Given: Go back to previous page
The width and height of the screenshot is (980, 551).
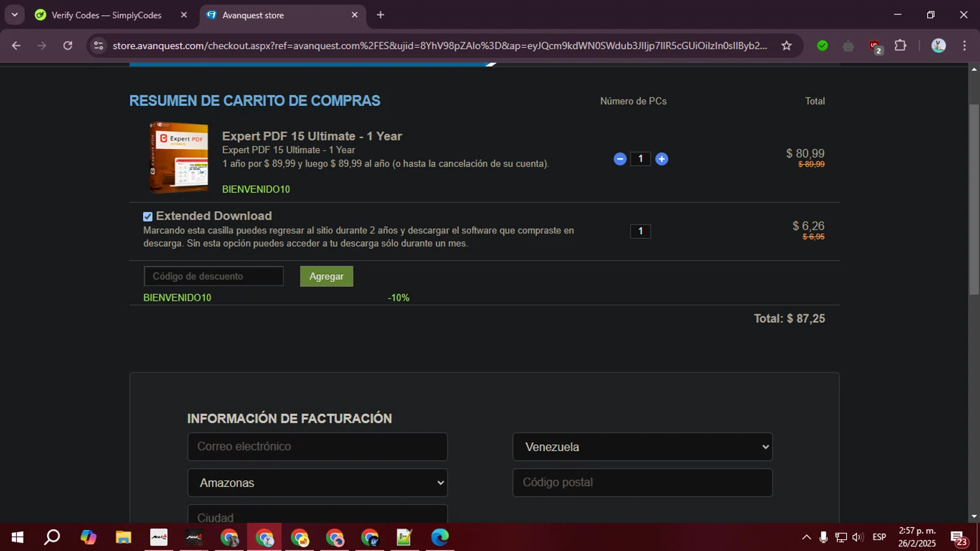Looking at the screenshot, I should (16, 46).
